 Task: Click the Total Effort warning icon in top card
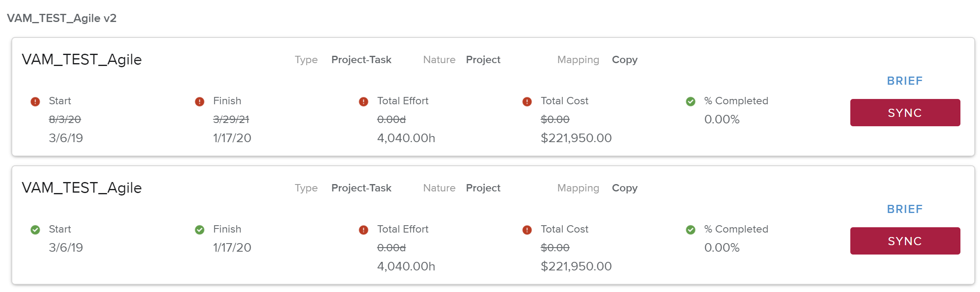coord(363,101)
